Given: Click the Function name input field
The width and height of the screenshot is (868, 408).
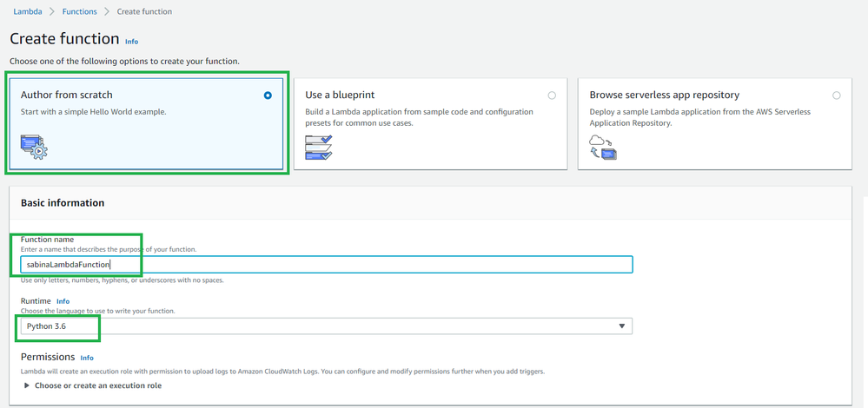Looking at the screenshot, I should pyautogui.click(x=326, y=264).
